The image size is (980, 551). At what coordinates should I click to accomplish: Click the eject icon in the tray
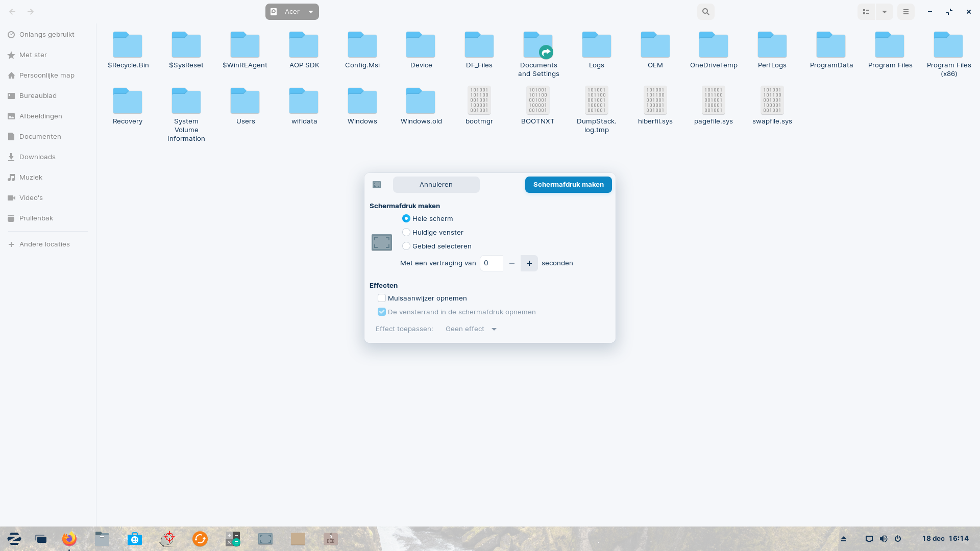(844, 539)
